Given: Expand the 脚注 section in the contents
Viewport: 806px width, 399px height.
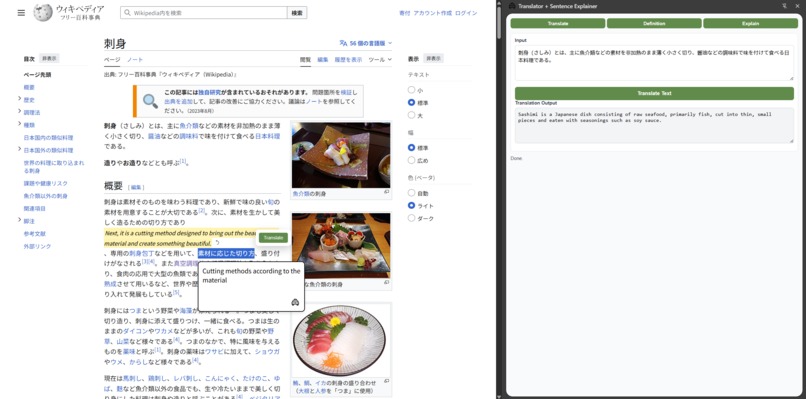Looking at the screenshot, I should (20, 221).
